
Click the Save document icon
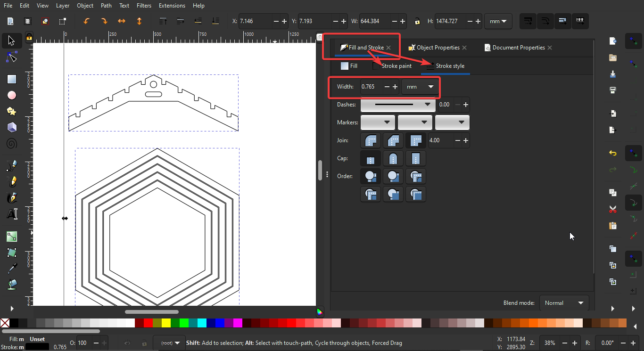[612, 74]
